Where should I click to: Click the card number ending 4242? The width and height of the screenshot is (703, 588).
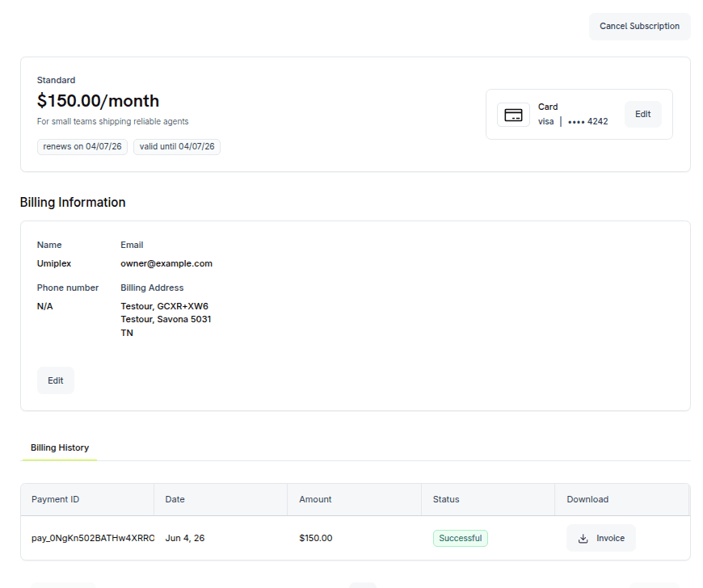point(587,121)
